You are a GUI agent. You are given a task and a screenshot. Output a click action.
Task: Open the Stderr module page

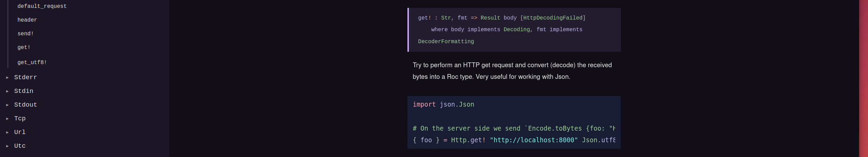[25, 77]
